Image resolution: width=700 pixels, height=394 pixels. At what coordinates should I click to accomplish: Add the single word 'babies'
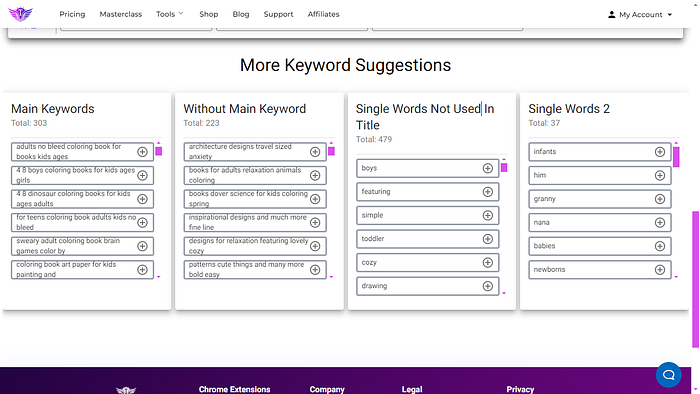660,246
